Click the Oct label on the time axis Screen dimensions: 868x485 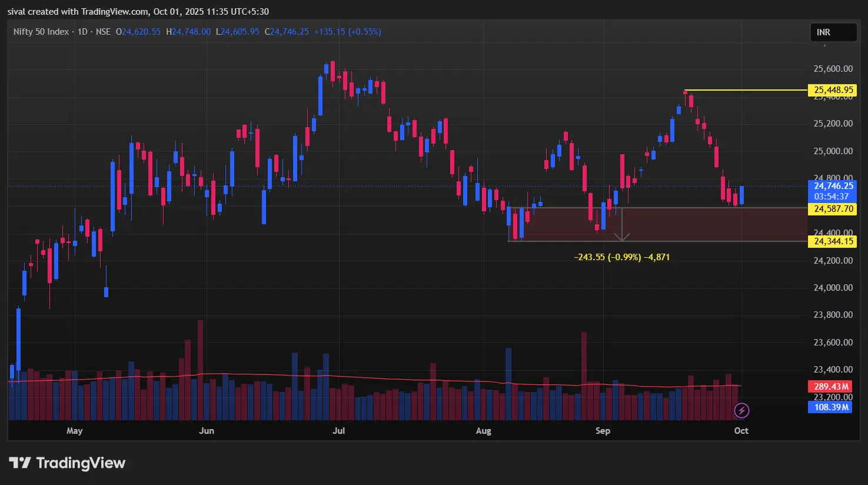coord(741,431)
